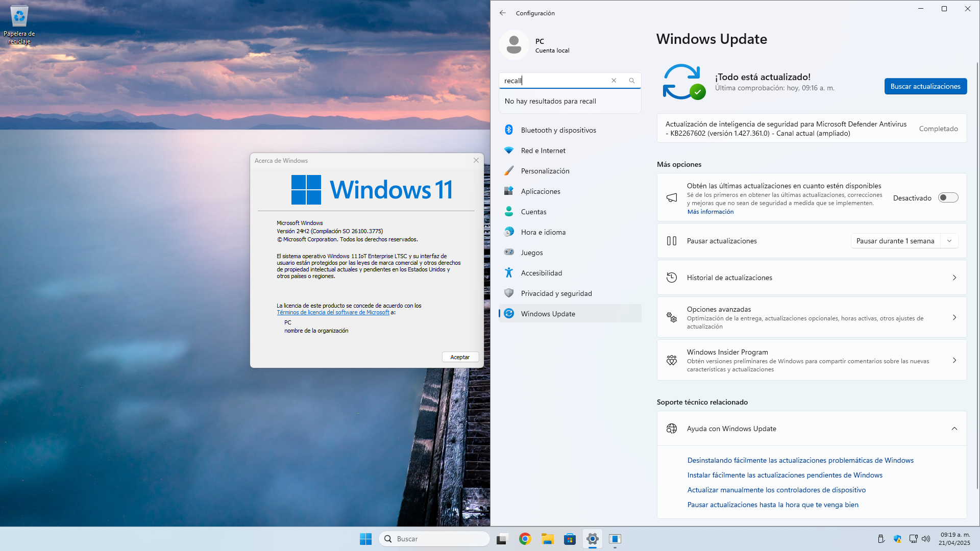980x551 pixels.
Task: Click the volume speaker tray icon
Action: click(x=926, y=539)
